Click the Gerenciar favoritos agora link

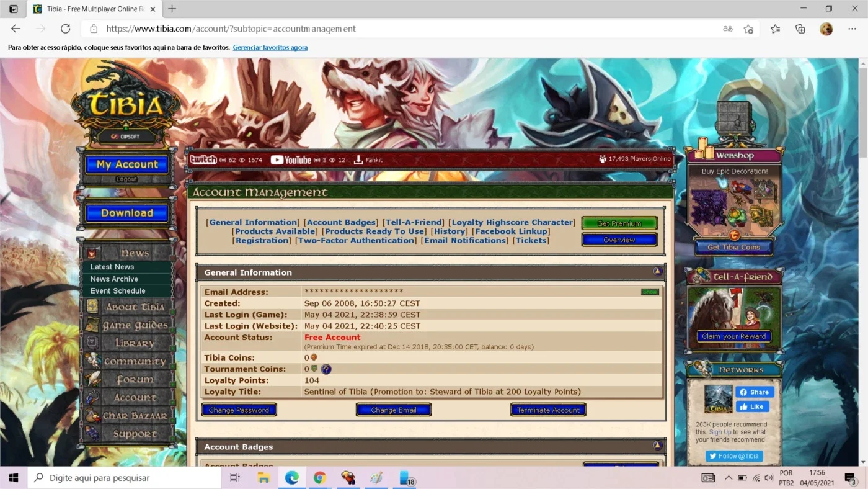pos(270,47)
